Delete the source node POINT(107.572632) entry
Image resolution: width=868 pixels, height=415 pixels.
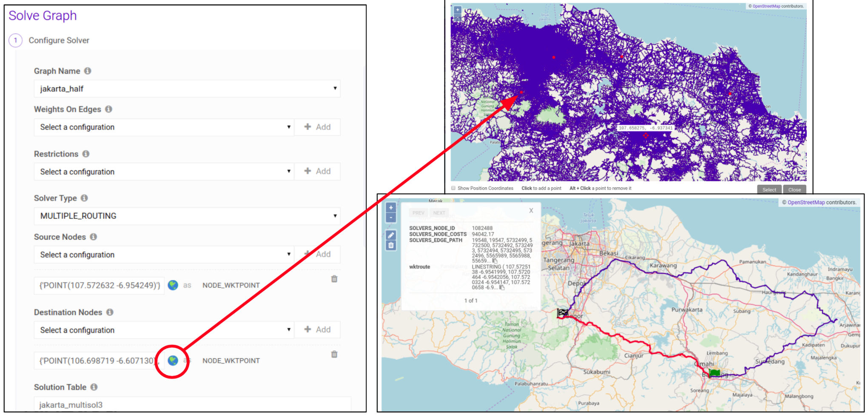tap(334, 279)
